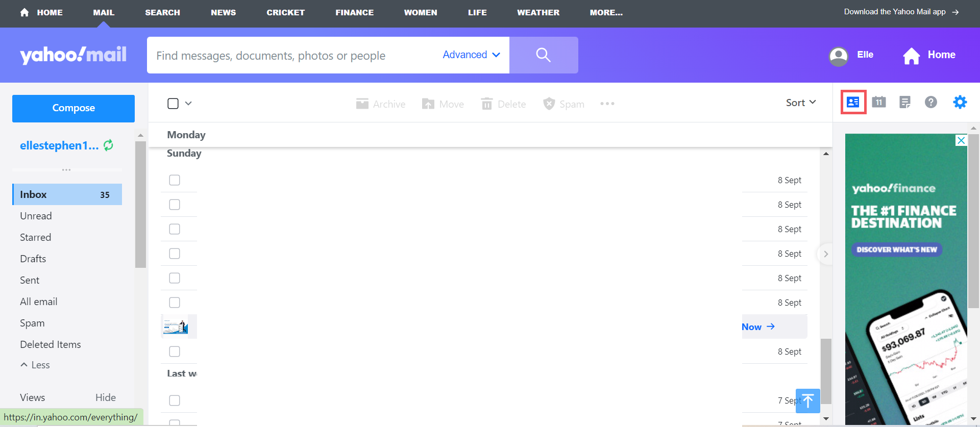Viewport: 980px width, 427px height.
Task: Open the Calendar icon in right toolbar
Action: pos(879,102)
